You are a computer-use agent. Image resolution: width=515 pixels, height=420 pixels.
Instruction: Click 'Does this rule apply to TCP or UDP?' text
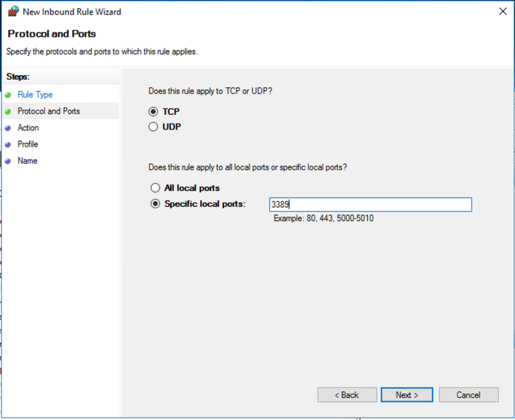click(x=211, y=91)
